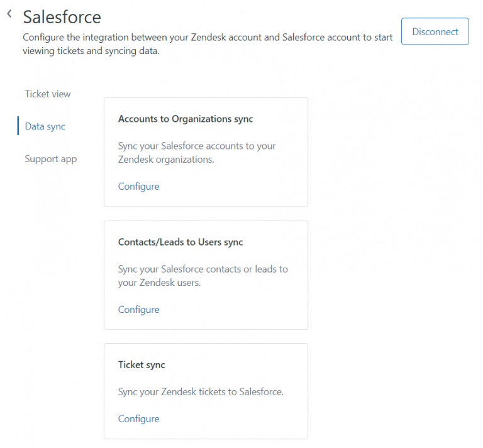This screenshot has height=448, width=483.
Task: Click 'Sync your Zendesk tickets to Salesforce' text
Action: [201, 392]
